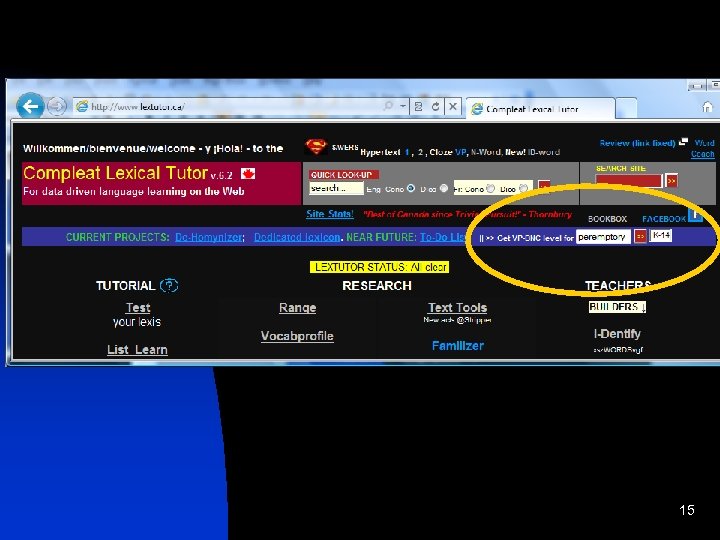Viewport: 720px width, 540px height.
Task: Select the Fr Dico radio button
Action: pos(523,188)
